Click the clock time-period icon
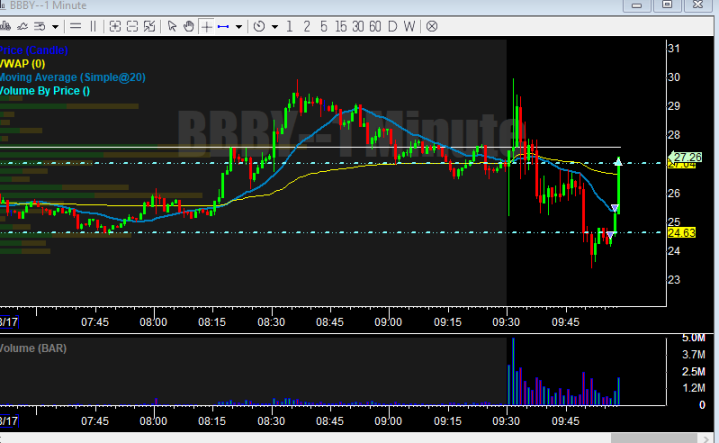 coord(259,27)
